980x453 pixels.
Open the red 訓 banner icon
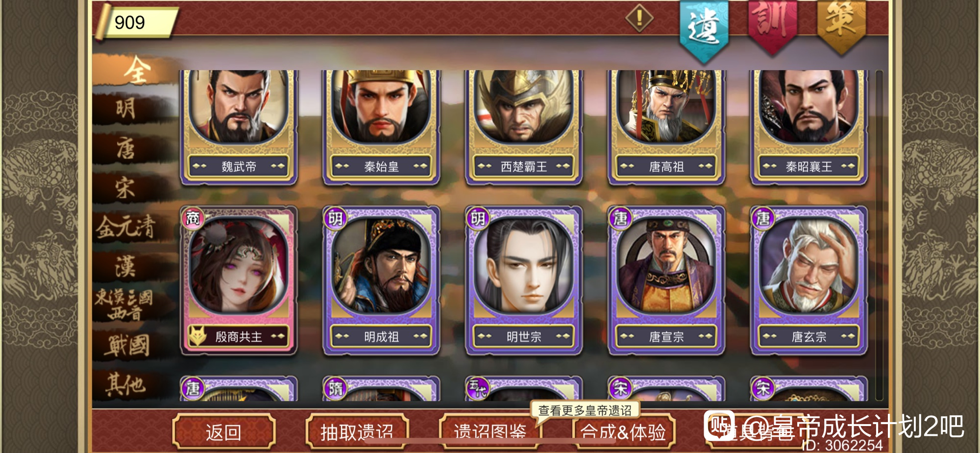point(772,25)
